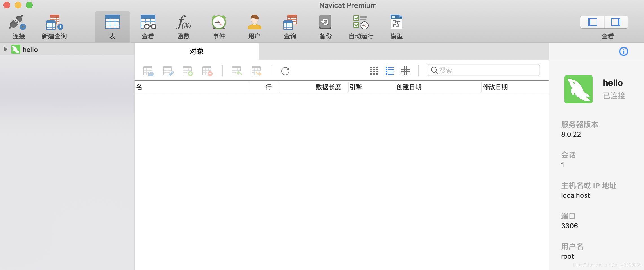Screen dimensions: 644x270
Task: Click the 用户 (users) management icon
Action: tap(254, 26)
